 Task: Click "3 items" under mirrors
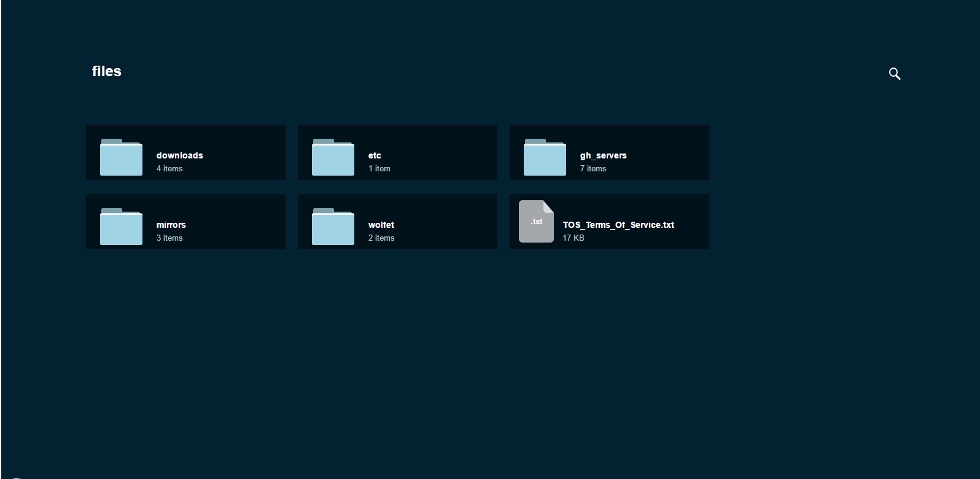[169, 238]
